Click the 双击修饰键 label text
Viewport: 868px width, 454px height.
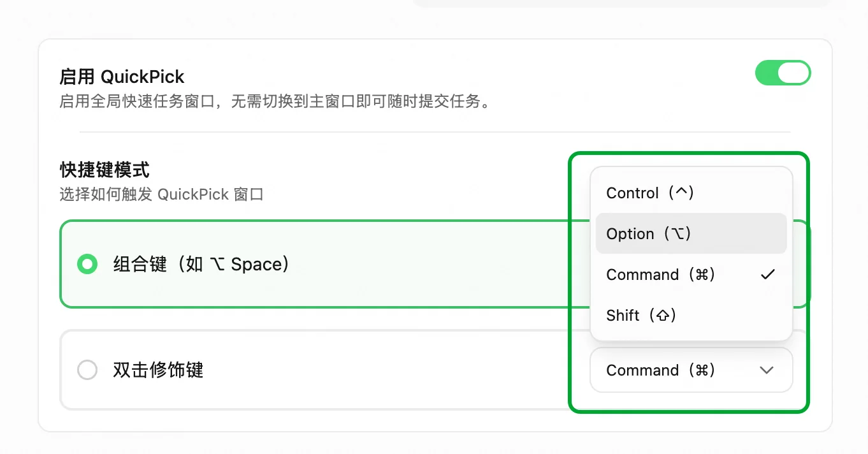click(158, 370)
